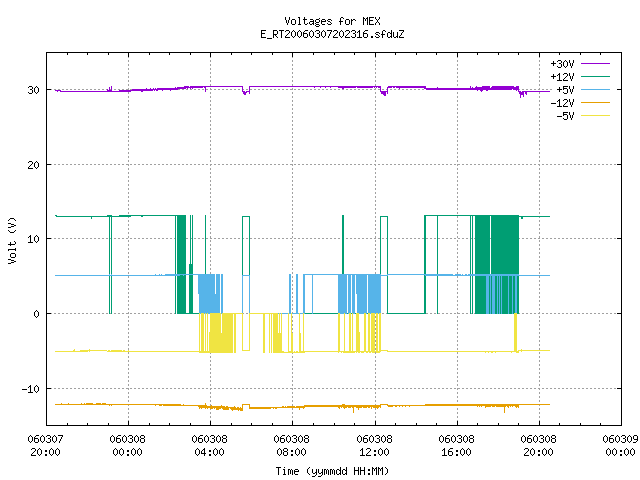Click the purple +30V legend line sample
The image size is (640, 480).
coord(595,64)
